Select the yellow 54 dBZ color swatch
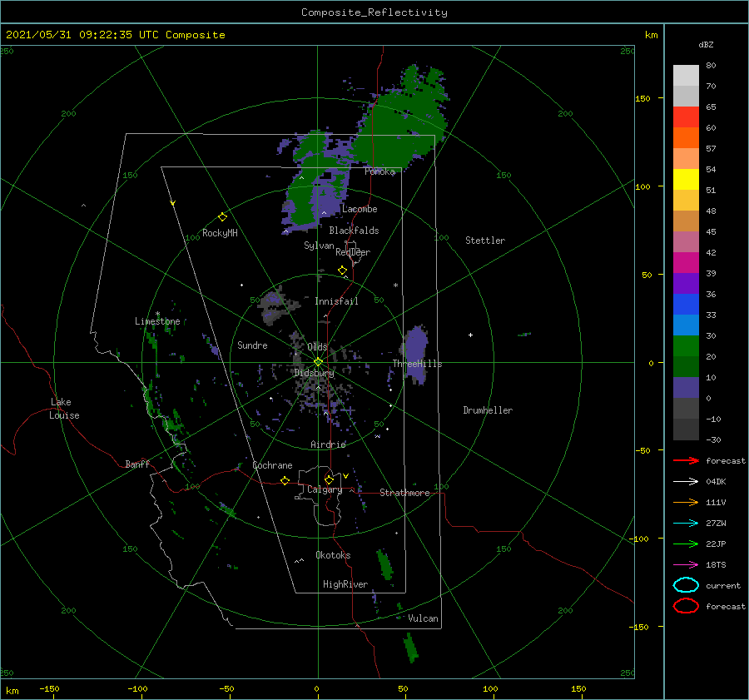The width and height of the screenshot is (749, 700). [x=686, y=179]
